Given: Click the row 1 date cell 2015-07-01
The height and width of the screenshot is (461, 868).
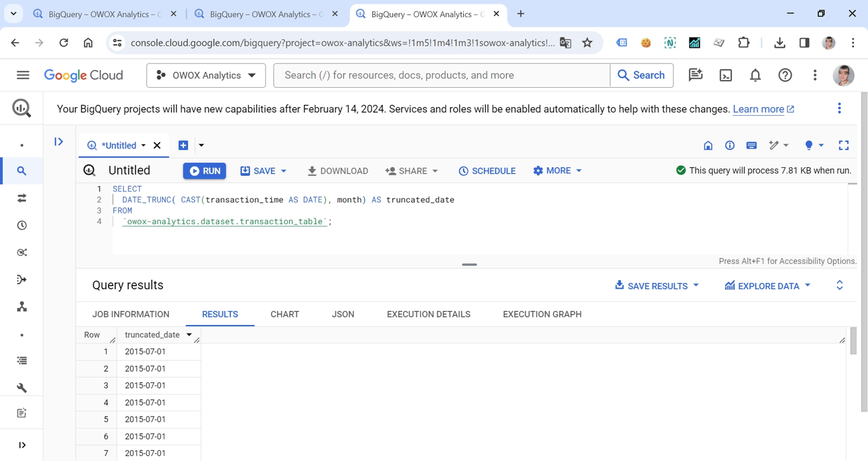Looking at the screenshot, I should [x=159, y=352].
